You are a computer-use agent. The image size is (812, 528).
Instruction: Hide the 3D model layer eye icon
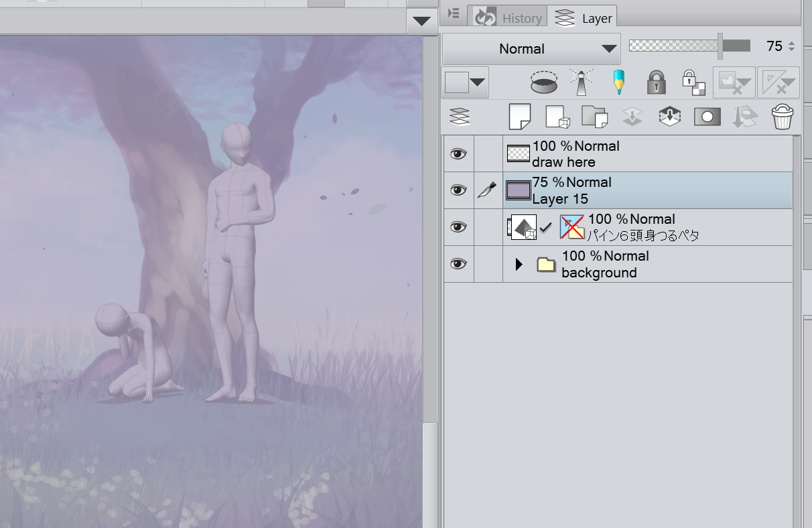click(x=458, y=227)
